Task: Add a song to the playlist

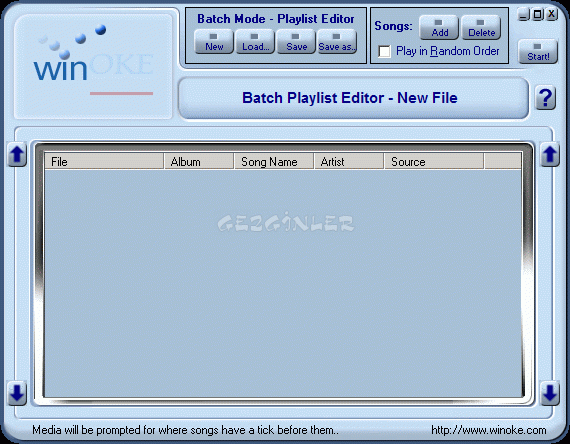Action: 439,28
